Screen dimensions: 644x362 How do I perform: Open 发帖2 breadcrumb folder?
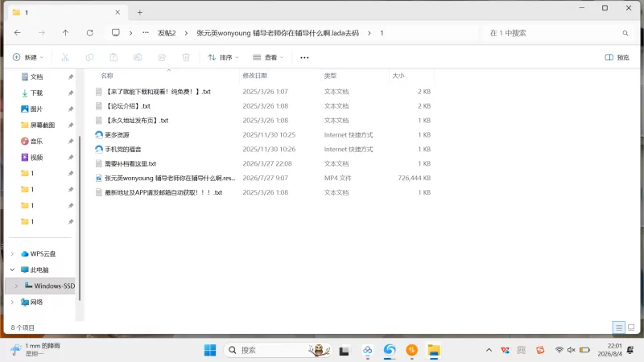[167, 33]
